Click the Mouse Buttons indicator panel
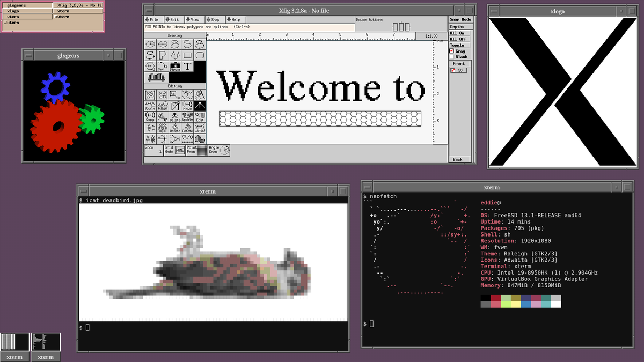The height and width of the screenshot is (362, 644). [x=401, y=24]
